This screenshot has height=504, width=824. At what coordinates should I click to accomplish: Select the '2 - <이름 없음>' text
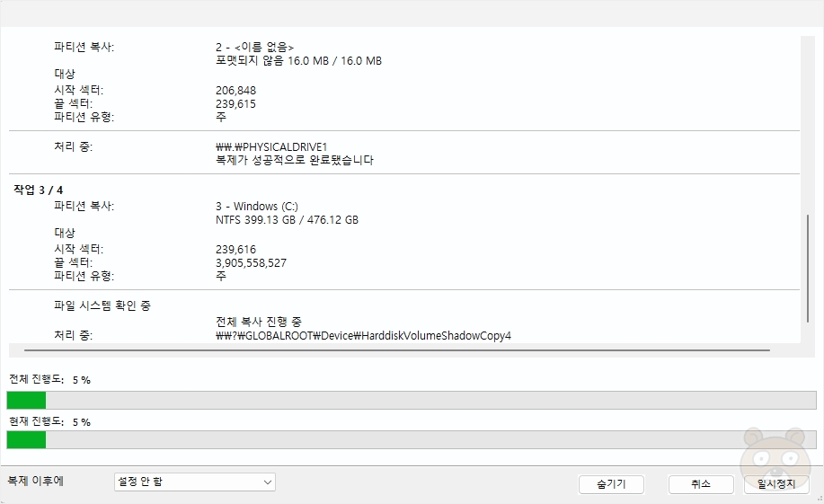click(254, 48)
